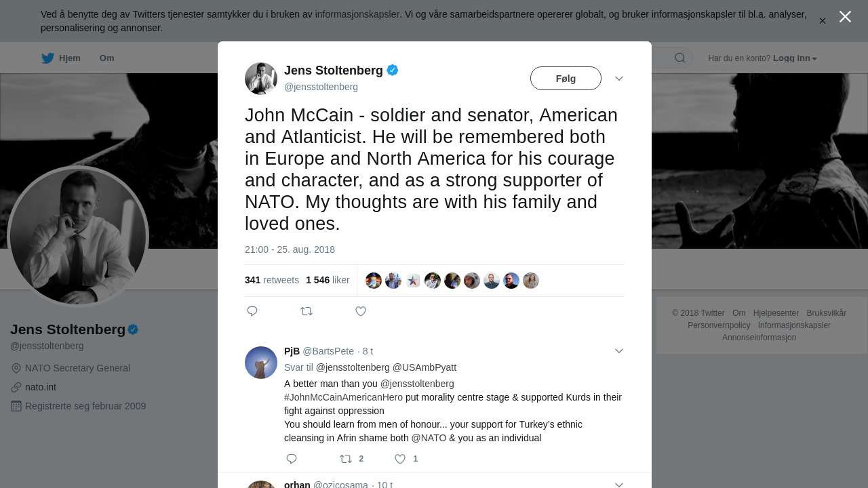Click the reply icon on PjB's reply
Screen dimensions: 868x488
tap(292, 459)
